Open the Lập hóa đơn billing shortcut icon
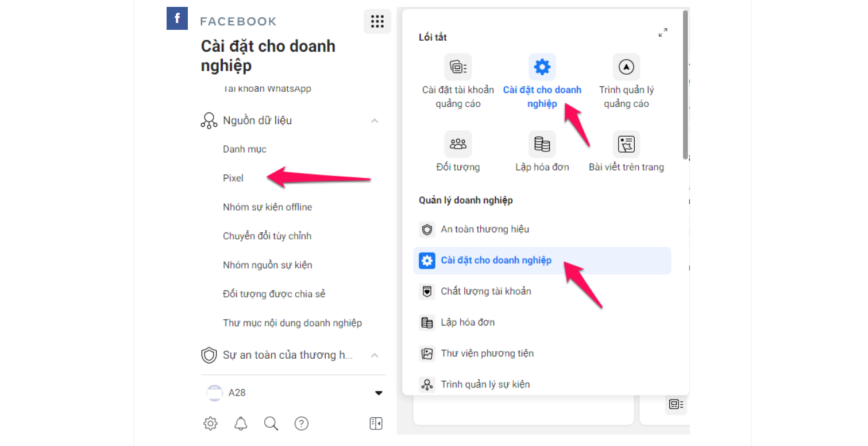This screenshot has width=868, height=446. pos(542,144)
